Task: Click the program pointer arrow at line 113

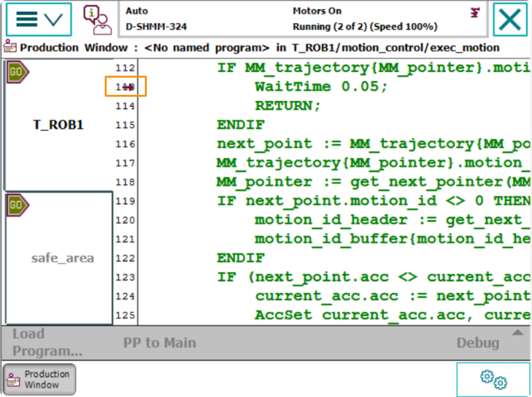Action: point(126,87)
